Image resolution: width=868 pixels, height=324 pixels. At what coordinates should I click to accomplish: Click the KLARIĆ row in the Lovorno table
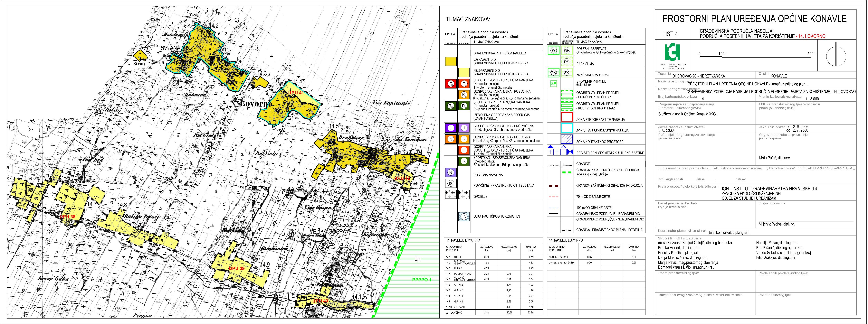tap(493, 268)
